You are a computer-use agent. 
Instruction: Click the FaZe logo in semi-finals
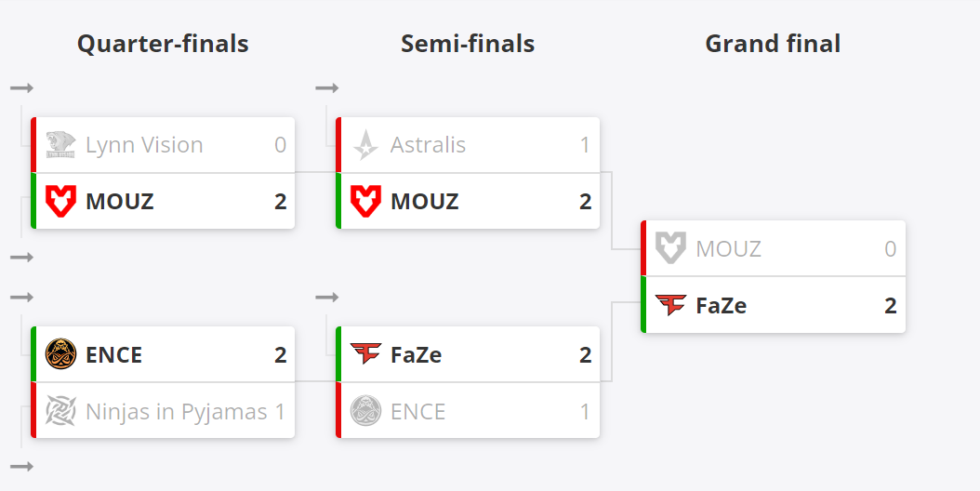point(365,353)
